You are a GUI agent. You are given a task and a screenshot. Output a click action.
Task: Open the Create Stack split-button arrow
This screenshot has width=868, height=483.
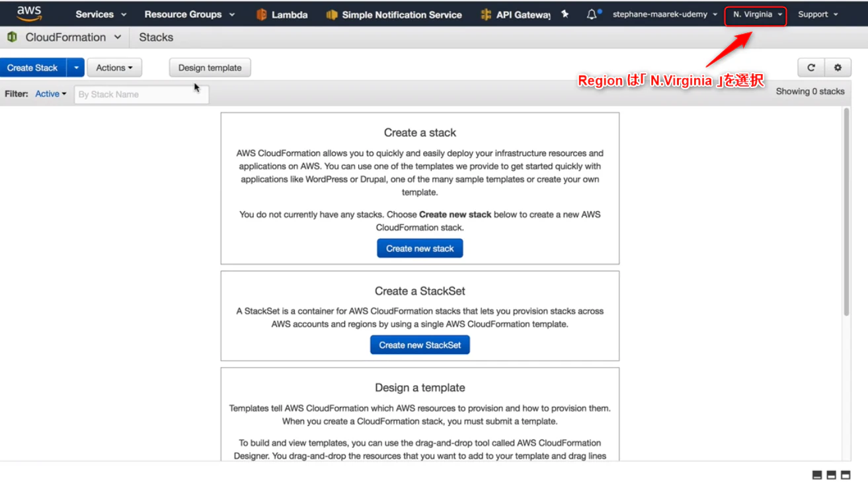pos(77,67)
